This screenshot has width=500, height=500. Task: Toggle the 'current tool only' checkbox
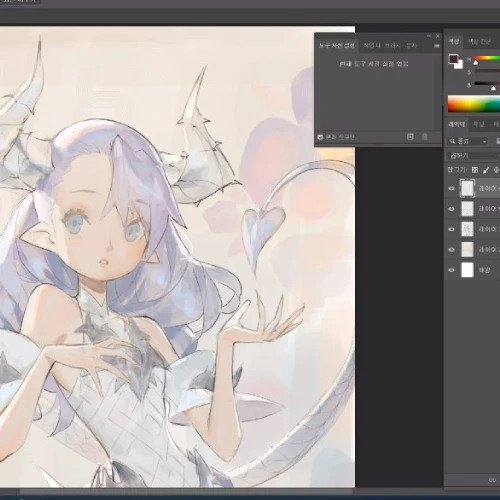[320, 137]
